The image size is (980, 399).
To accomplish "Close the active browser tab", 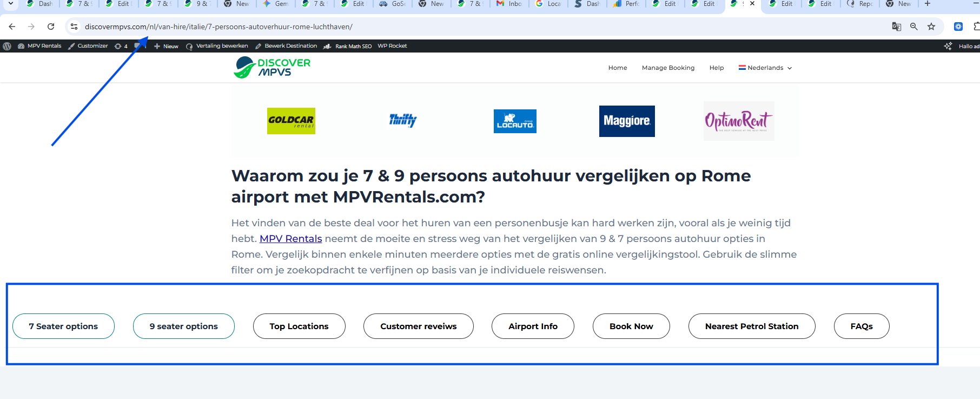I will point(752,4).
